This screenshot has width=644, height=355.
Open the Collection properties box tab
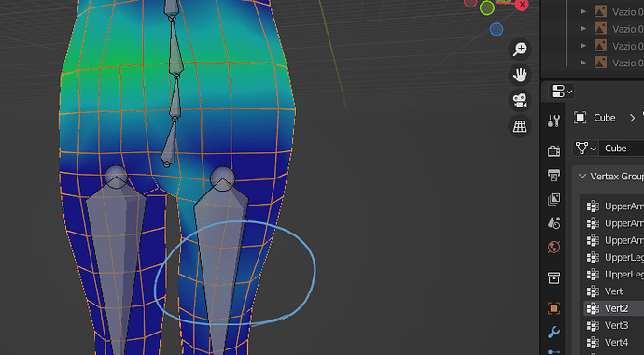coord(553,278)
